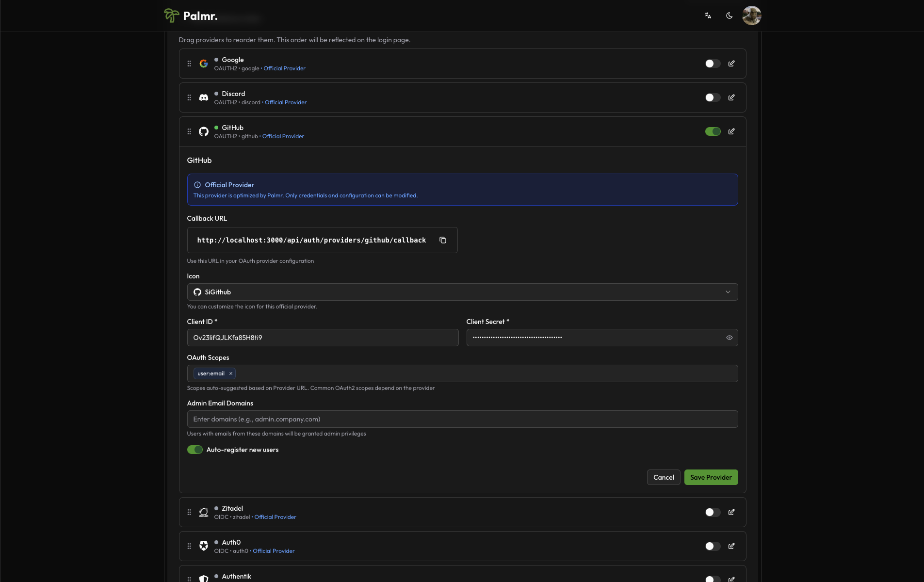Click the Google logo icon
The image size is (924, 582).
(204, 64)
